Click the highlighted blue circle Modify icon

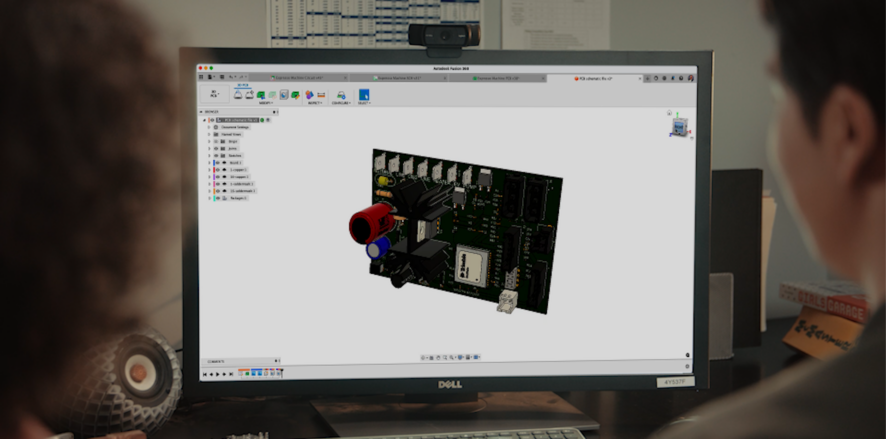tap(284, 95)
